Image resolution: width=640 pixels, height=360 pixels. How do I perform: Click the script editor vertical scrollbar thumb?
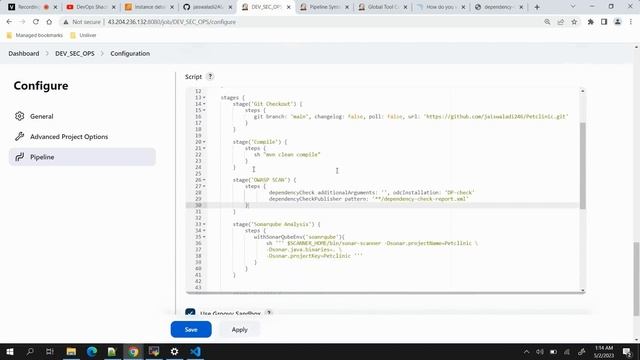click(582, 166)
